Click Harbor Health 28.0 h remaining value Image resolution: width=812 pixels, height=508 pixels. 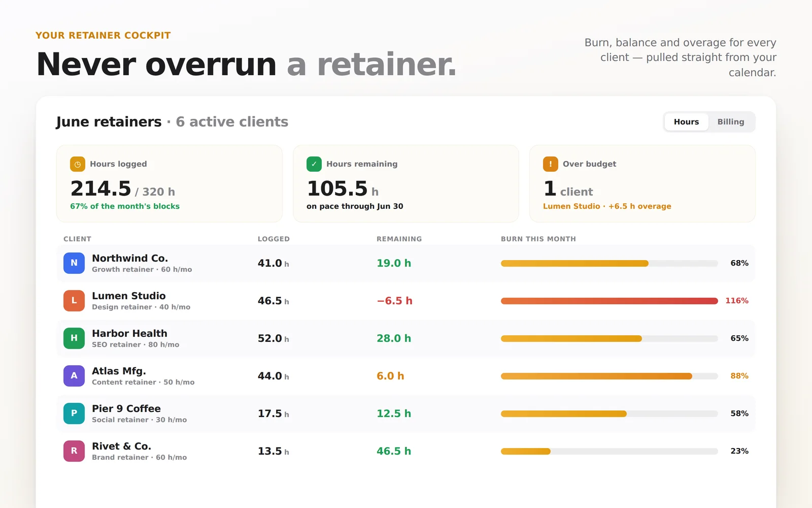tap(394, 338)
